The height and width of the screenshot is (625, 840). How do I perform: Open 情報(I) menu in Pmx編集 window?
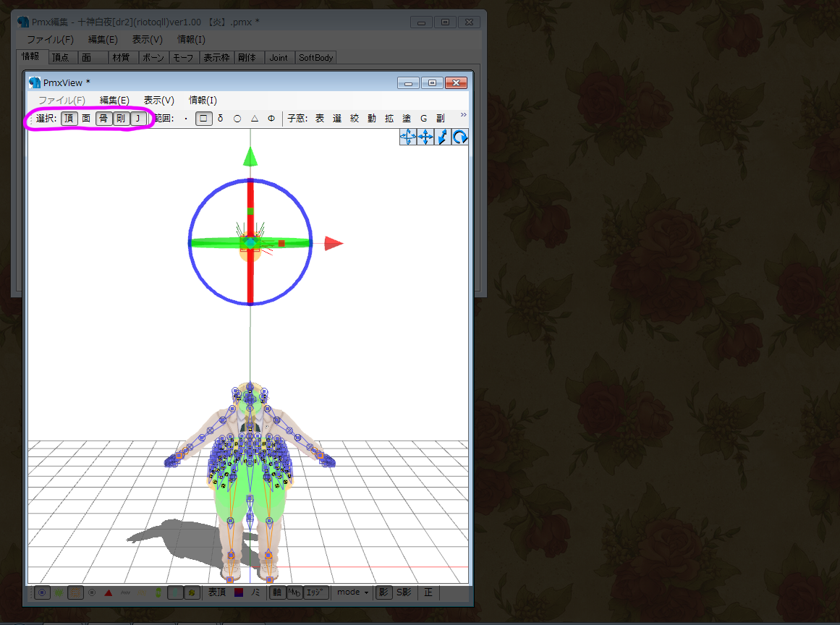(191, 40)
